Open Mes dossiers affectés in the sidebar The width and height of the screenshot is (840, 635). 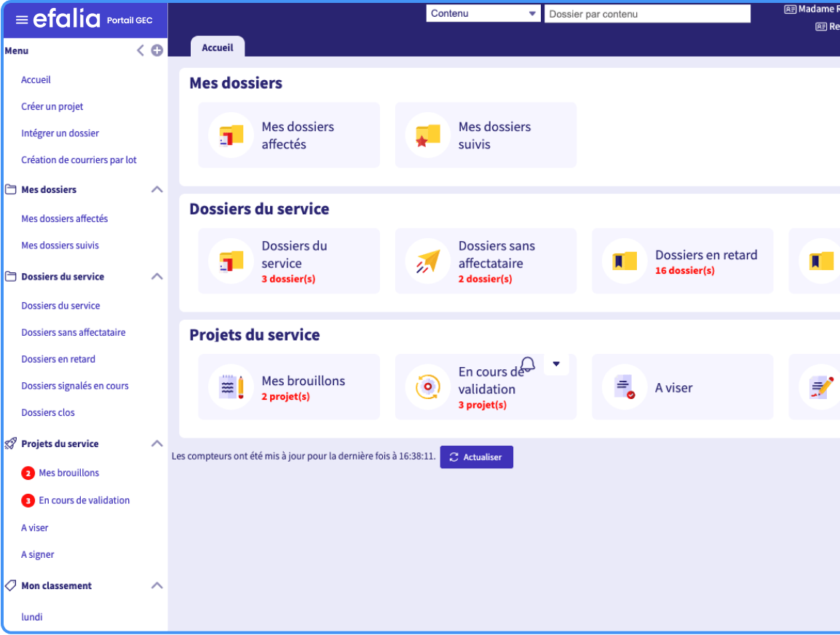pos(64,218)
